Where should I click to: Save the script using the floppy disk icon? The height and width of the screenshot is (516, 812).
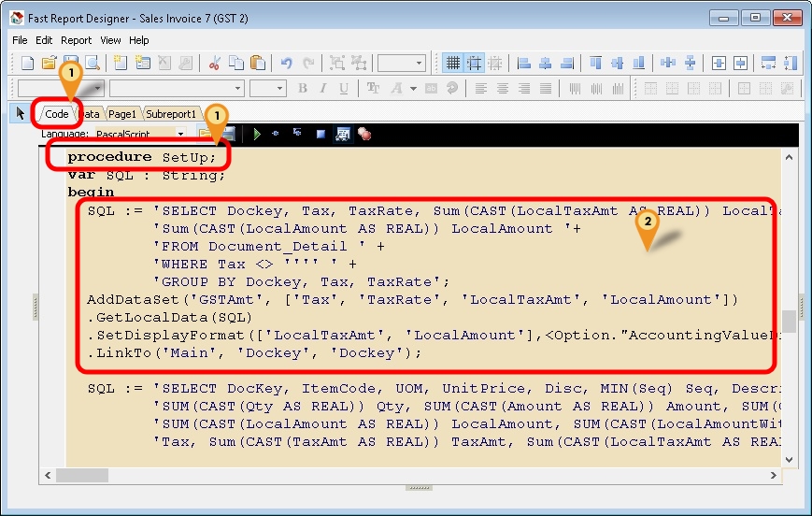tap(228, 135)
